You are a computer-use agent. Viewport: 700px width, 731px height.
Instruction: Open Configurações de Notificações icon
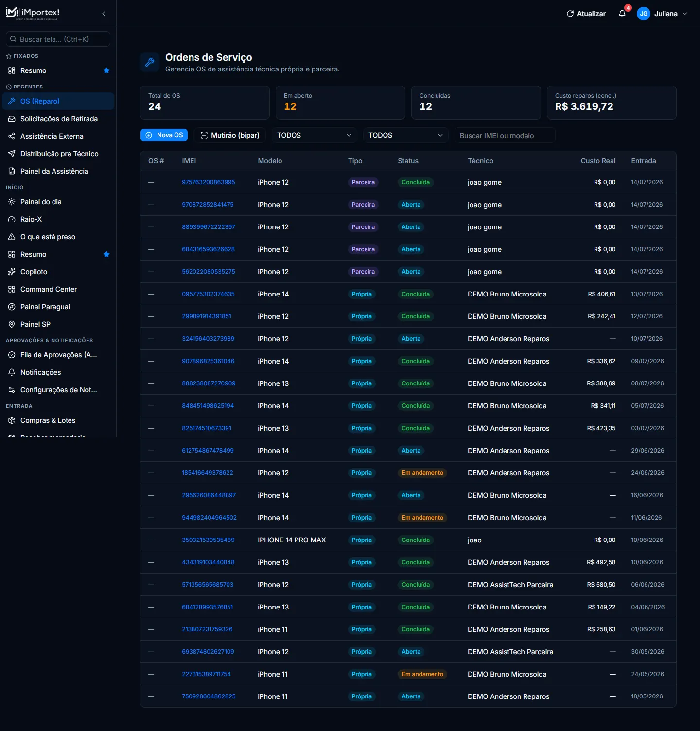point(12,390)
